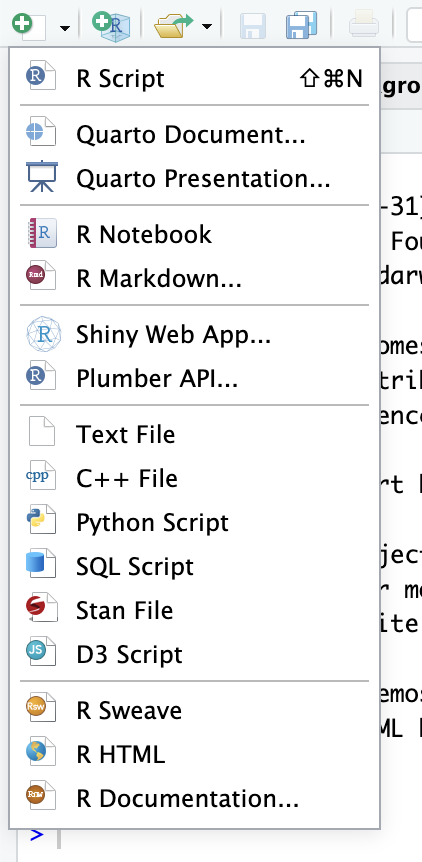Select R Script from the menu
This screenshot has height=862, width=422.
coord(195,79)
